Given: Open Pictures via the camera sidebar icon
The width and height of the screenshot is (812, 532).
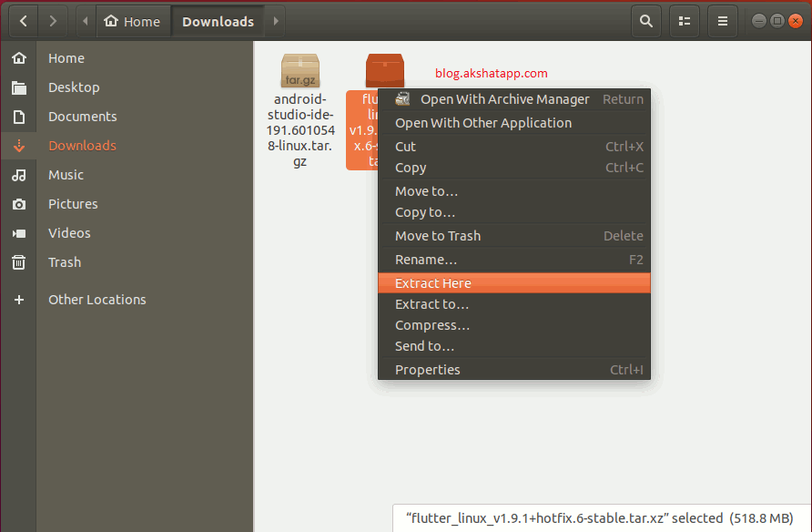Looking at the screenshot, I should point(19,204).
